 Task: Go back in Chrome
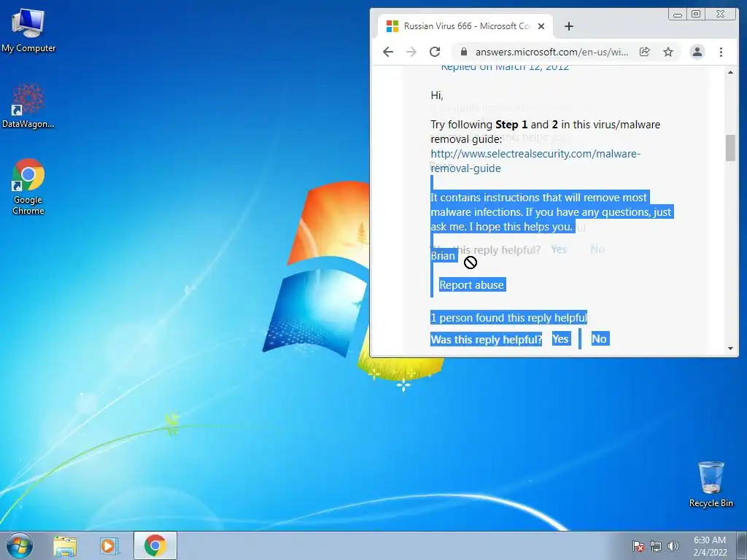[x=388, y=52]
